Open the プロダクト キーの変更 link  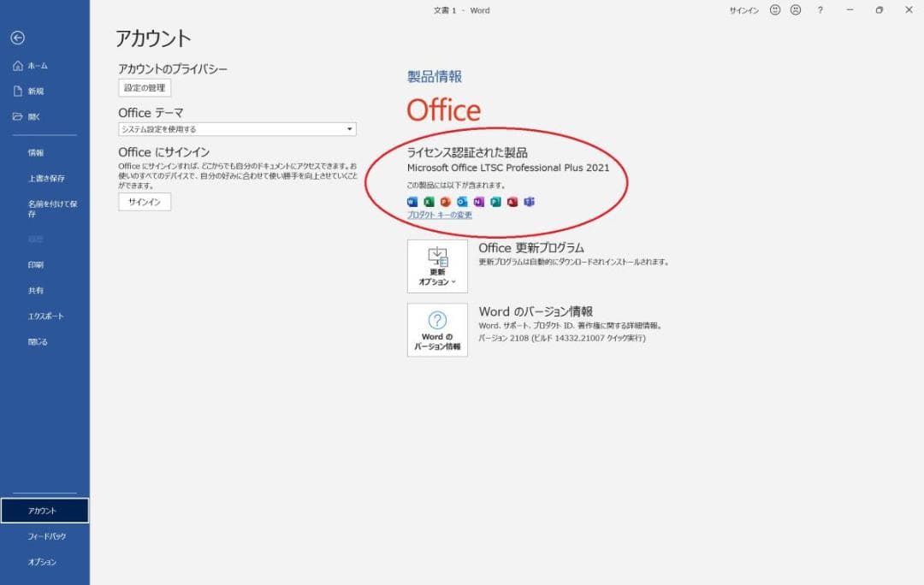(x=439, y=215)
